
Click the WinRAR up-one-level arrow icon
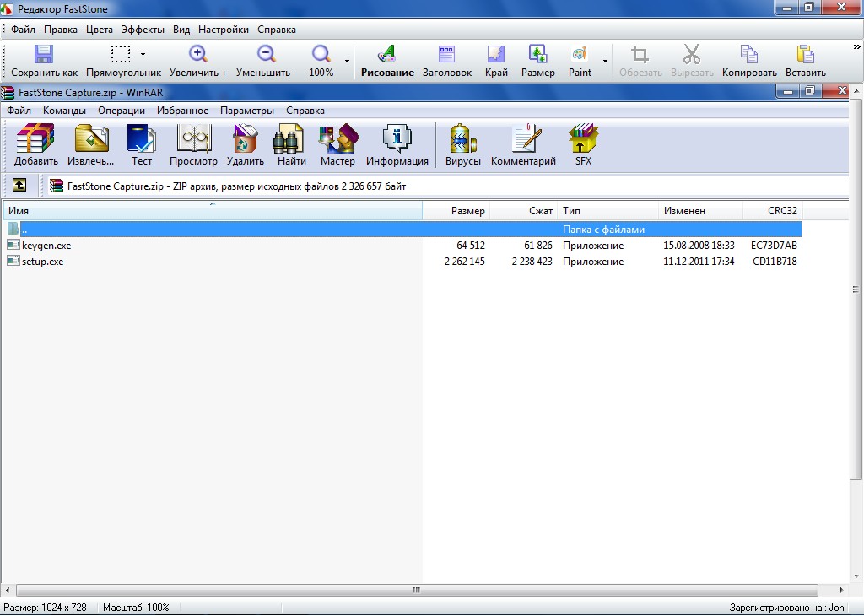tap(19, 185)
